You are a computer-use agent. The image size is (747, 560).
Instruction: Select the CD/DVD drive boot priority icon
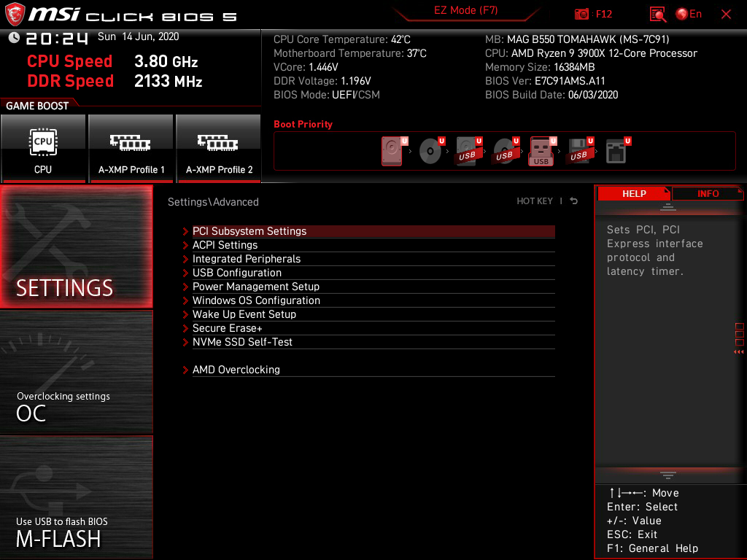coord(430,151)
